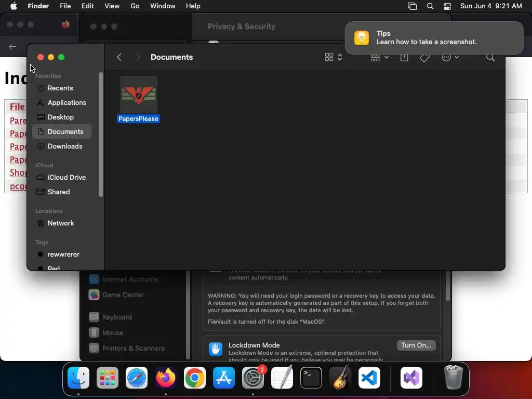Viewport: 532px width, 399px height.
Task: Open Control Center in menu bar
Action: (x=447, y=6)
